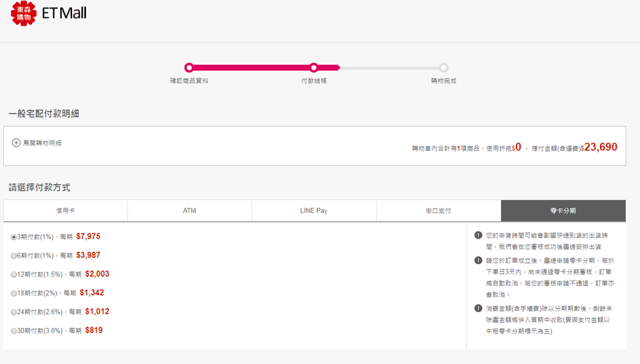Open the ATM payment tab
The height and width of the screenshot is (364, 640).
click(189, 211)
